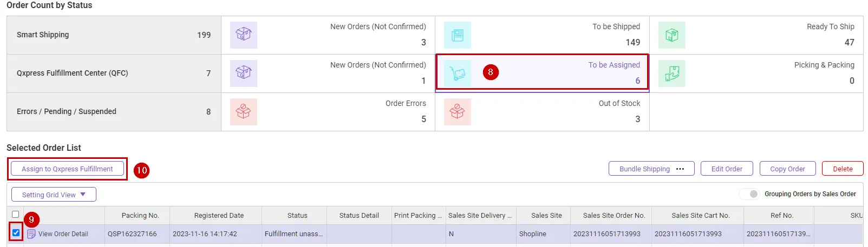Click the Out of Stock red icon
This screenshot has width=868, height=247.
458,112
